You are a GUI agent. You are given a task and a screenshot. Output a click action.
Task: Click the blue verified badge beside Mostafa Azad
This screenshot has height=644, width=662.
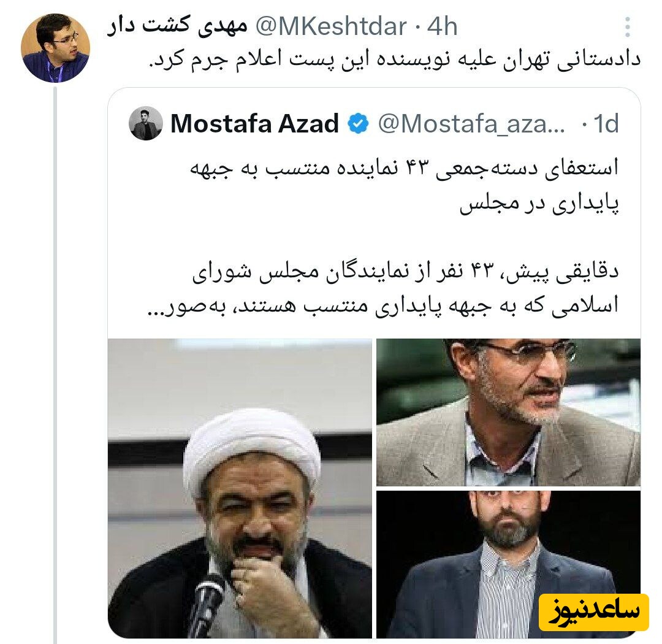[x=359, y=124]
